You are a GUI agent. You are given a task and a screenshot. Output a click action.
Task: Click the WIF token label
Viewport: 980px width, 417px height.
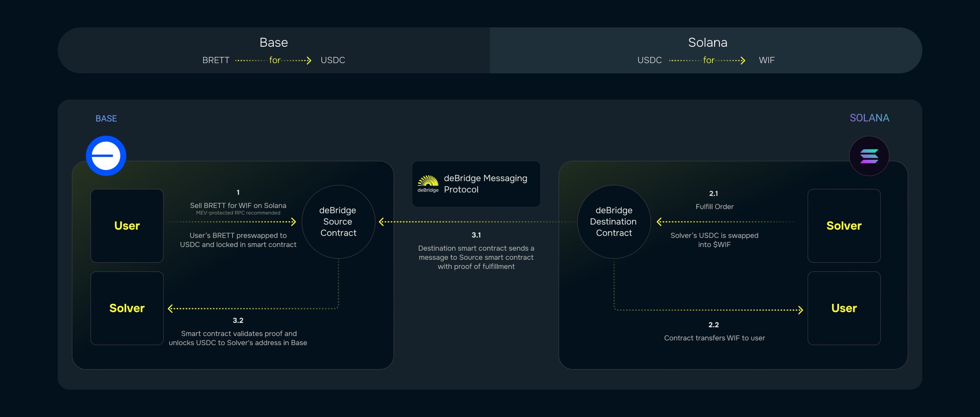(x=766, y=60)
